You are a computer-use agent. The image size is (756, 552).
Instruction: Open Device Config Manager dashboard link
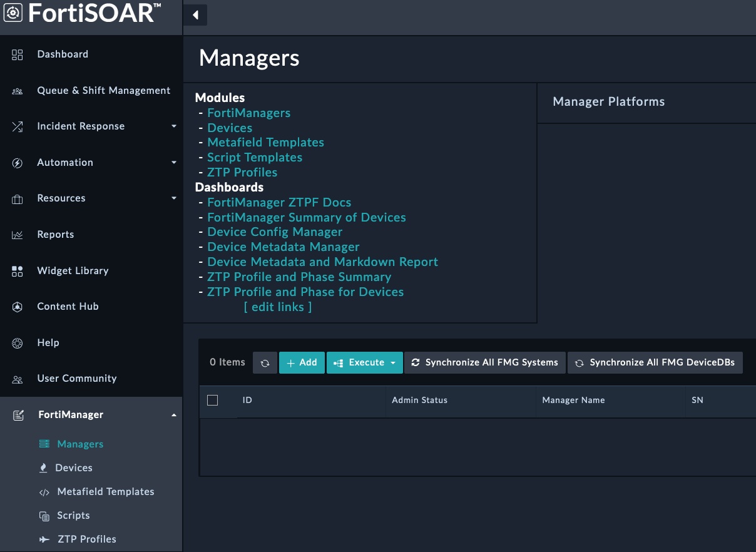point(275,232)
